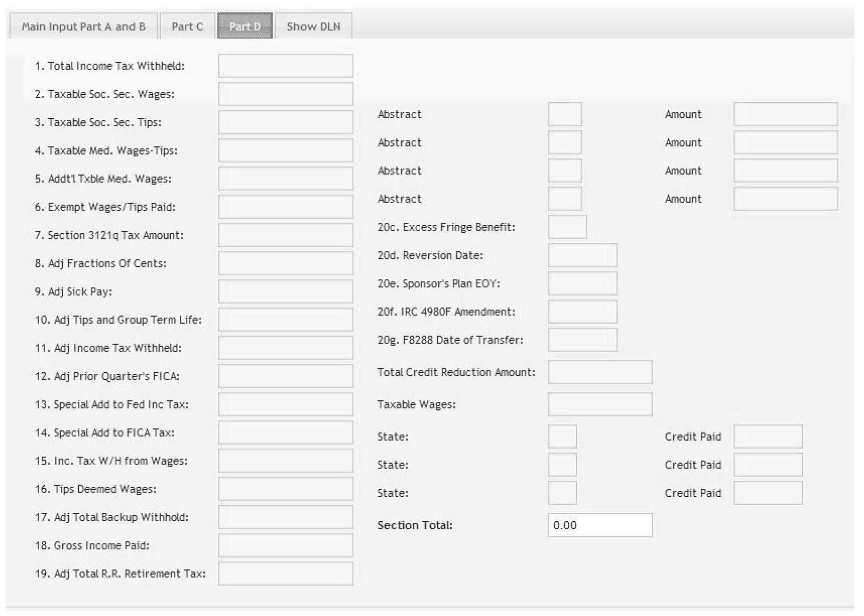Click the Adj Total R.R. Retirement Tax field

pos(285,574)
